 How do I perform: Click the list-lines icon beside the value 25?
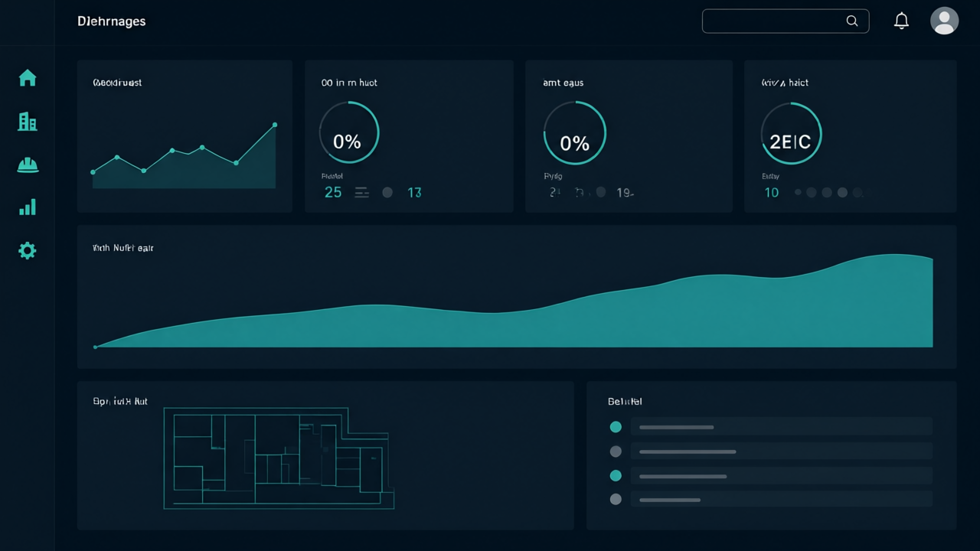coord(362,193)
